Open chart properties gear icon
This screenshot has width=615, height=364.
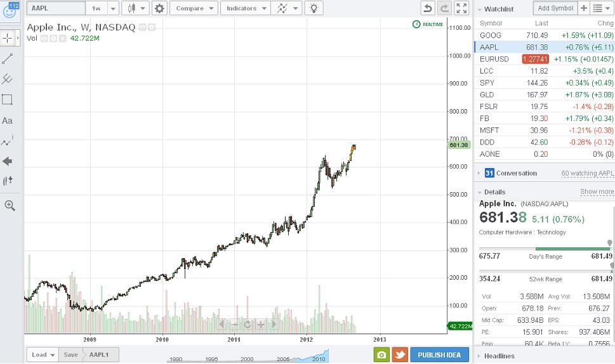tap(159, 8)
